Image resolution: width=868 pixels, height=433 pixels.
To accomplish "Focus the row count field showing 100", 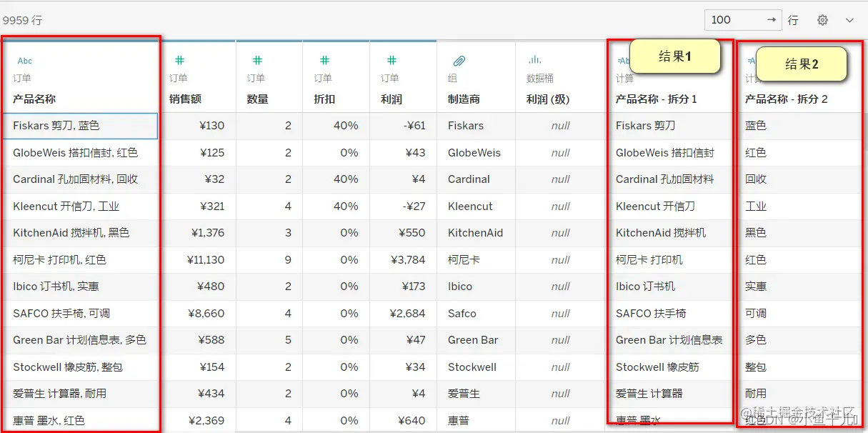I will pos(733,20).
